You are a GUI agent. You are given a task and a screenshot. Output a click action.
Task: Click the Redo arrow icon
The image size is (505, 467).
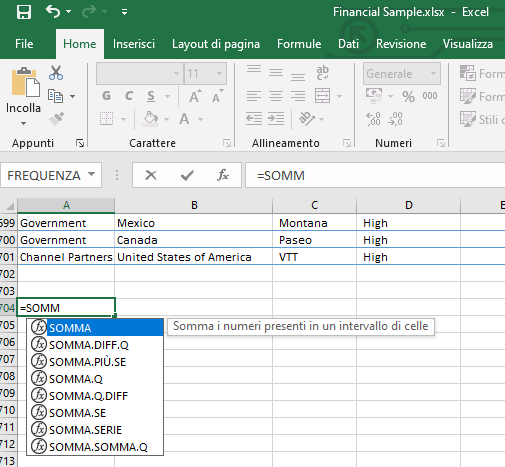[x=89, y=12]
